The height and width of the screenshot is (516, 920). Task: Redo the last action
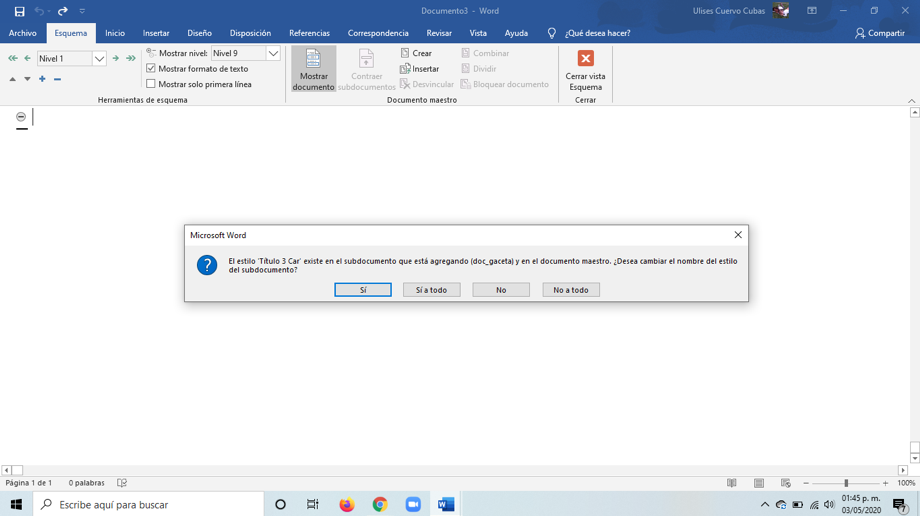tap(63, 11)
